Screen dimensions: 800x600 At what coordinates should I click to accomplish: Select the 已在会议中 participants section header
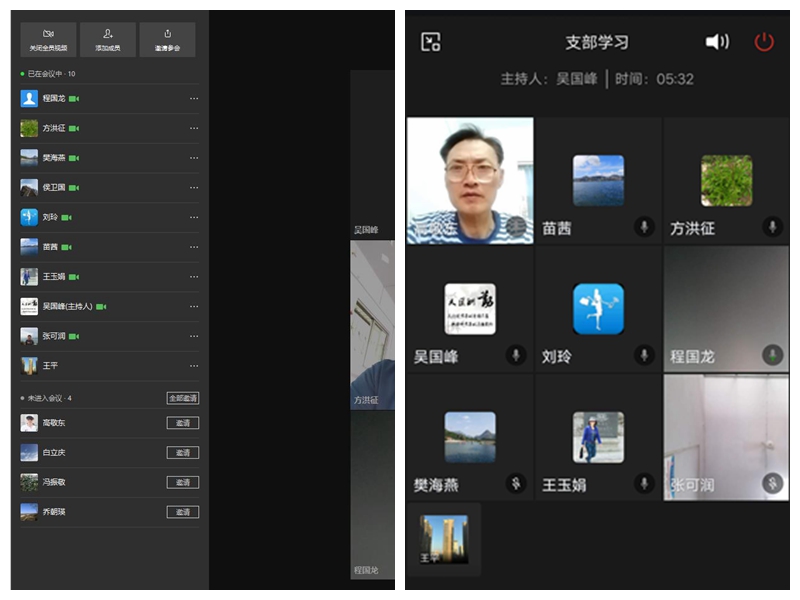click(x=45, y=73)
